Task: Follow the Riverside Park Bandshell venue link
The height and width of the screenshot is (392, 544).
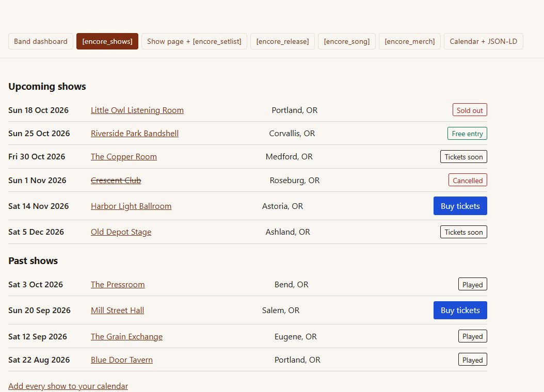Action: 135,134
